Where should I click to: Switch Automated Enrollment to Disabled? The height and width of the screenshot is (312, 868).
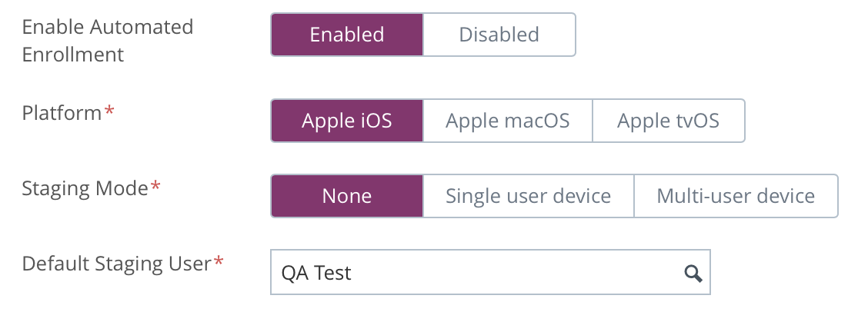pyautogui.click(x=499, y=35)
